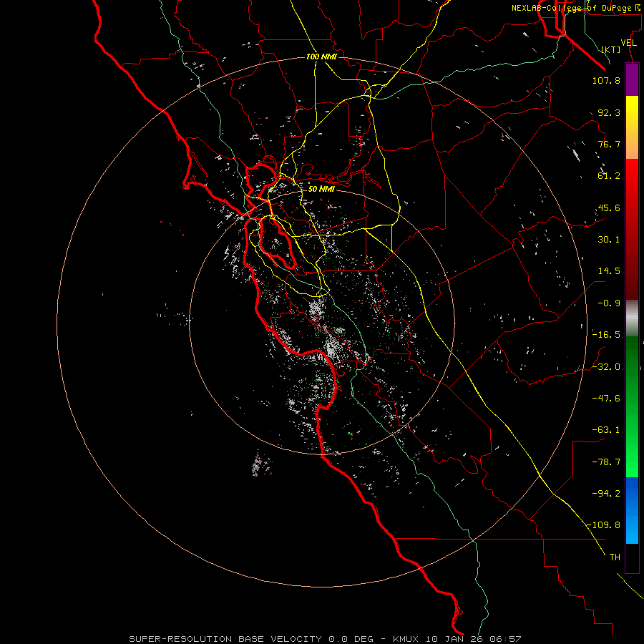Click the 76.7 velocity scale value
644x644 pixels.
(609, 144)
